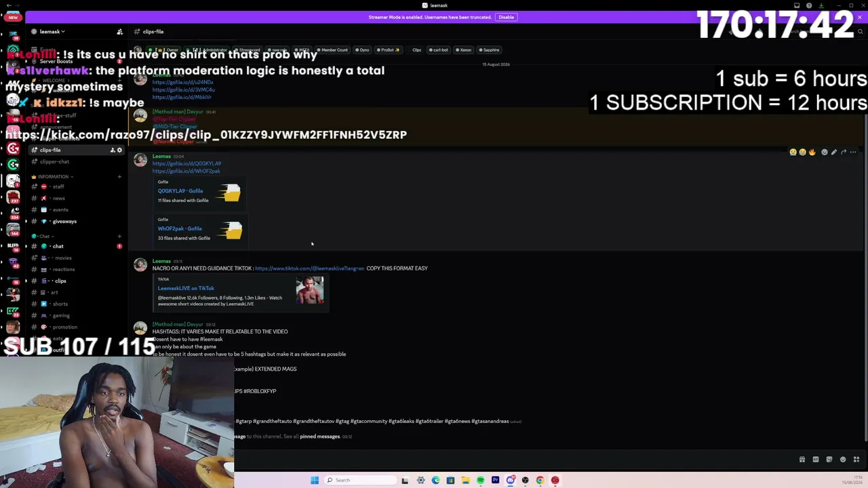Open File Explorer from the taskbar
The width and height of the screenshot is (868, 488).
pos(465,481)
